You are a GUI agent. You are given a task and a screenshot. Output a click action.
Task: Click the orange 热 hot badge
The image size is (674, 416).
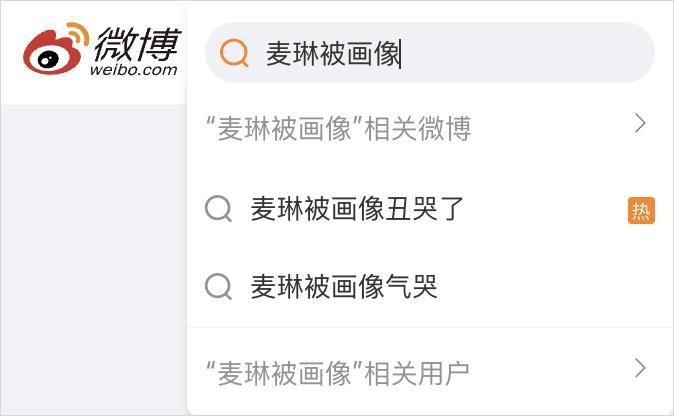point(641,210)
